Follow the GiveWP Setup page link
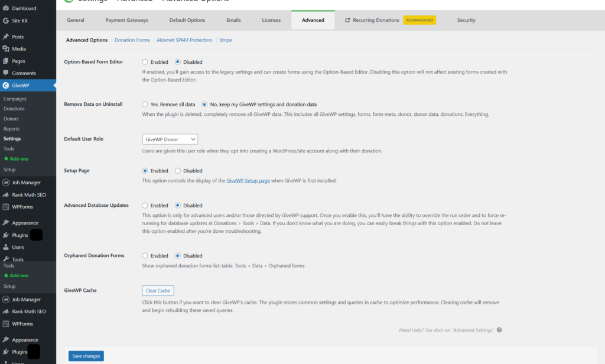This screenshot has height=364, width=605. (x=248, y=181)
